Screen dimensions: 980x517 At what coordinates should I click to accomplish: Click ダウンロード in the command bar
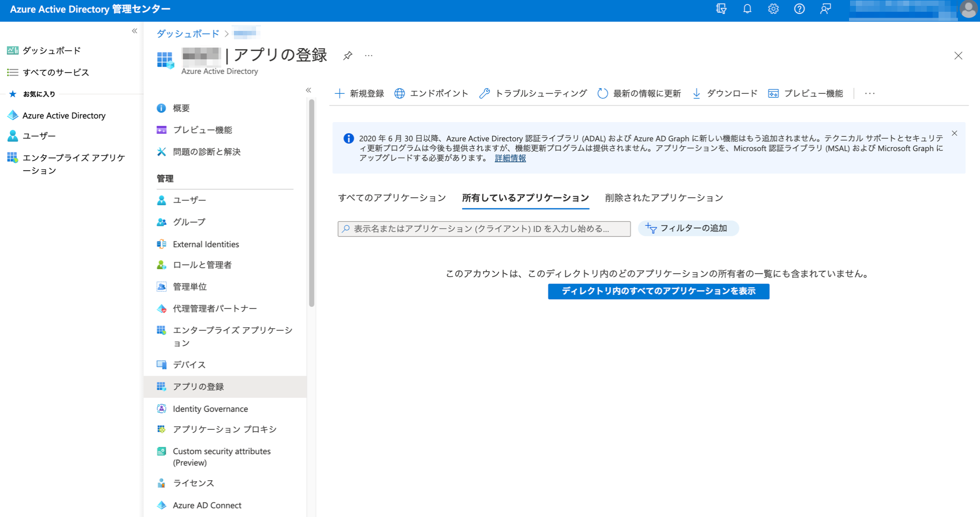tap(724, 93)
